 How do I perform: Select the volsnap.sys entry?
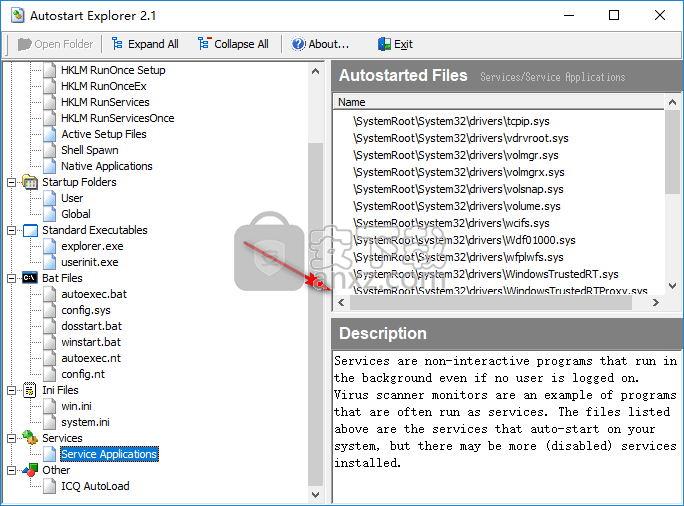point(458,189)
